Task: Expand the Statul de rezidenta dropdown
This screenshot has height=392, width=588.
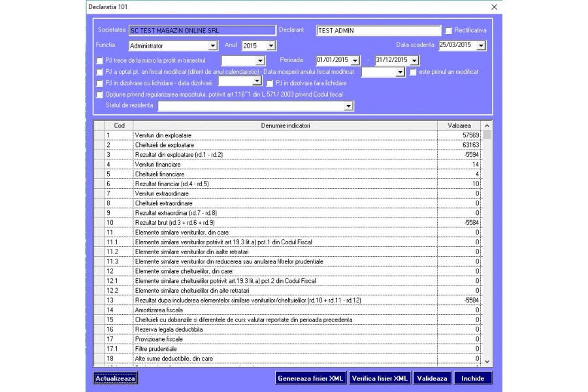Action: [x=348, y=106]
